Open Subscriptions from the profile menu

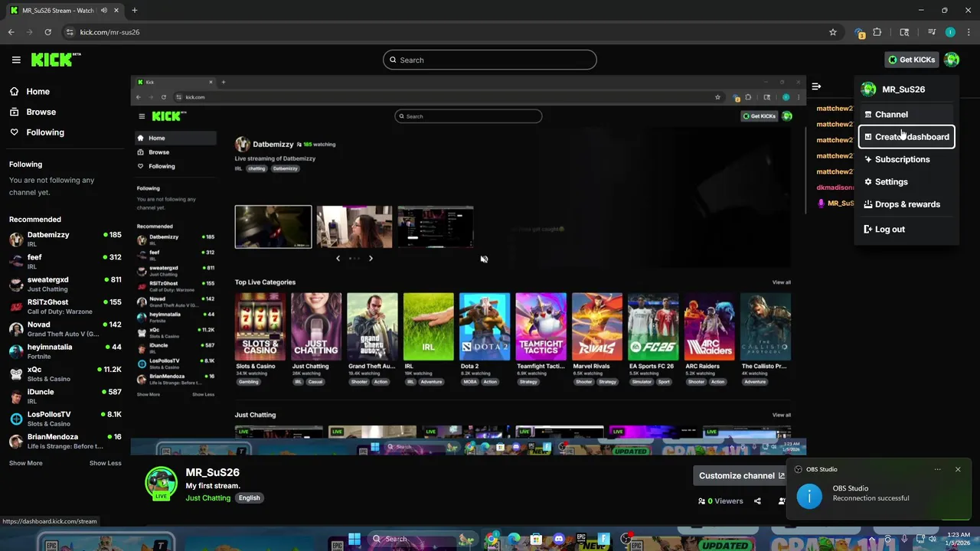[x=906, y=159]
